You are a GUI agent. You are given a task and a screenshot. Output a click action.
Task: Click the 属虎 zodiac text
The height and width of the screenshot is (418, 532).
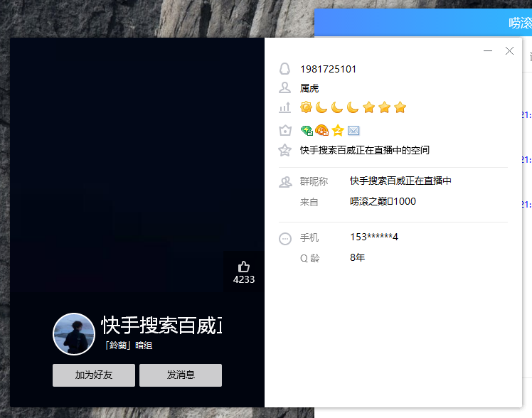[x=309, y=88]
